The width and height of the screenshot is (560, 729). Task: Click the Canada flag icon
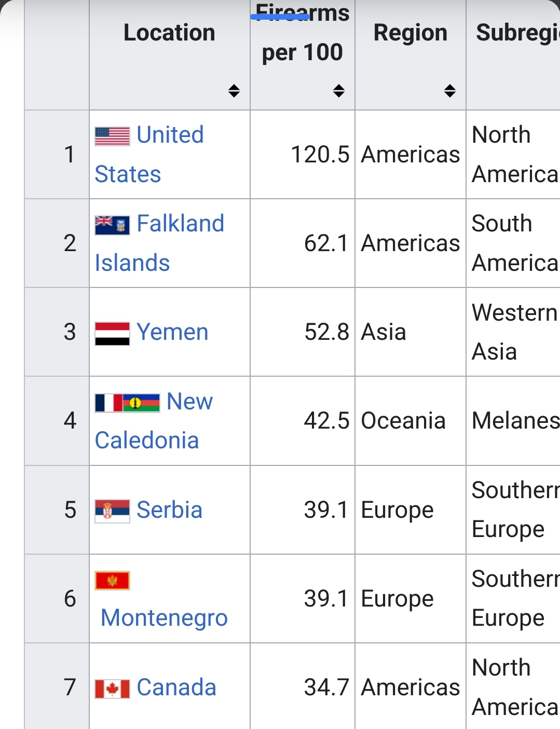[112, 689]
